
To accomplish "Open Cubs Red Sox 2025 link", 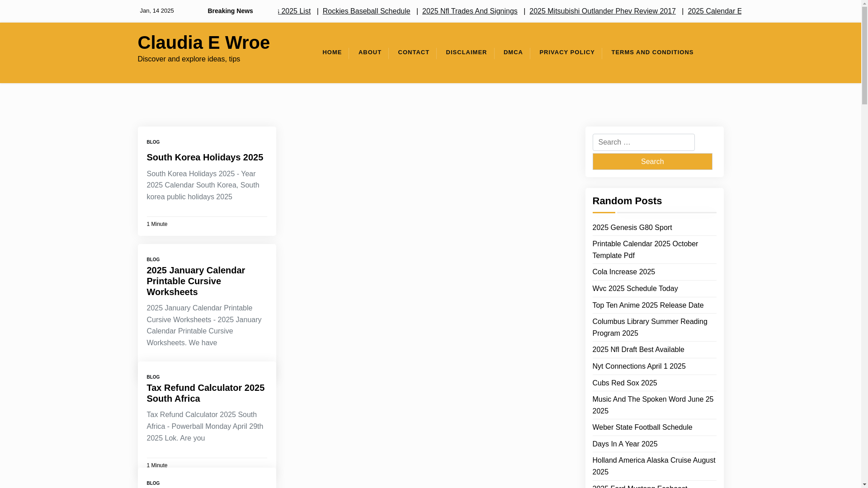I will [x=624, y=383].
